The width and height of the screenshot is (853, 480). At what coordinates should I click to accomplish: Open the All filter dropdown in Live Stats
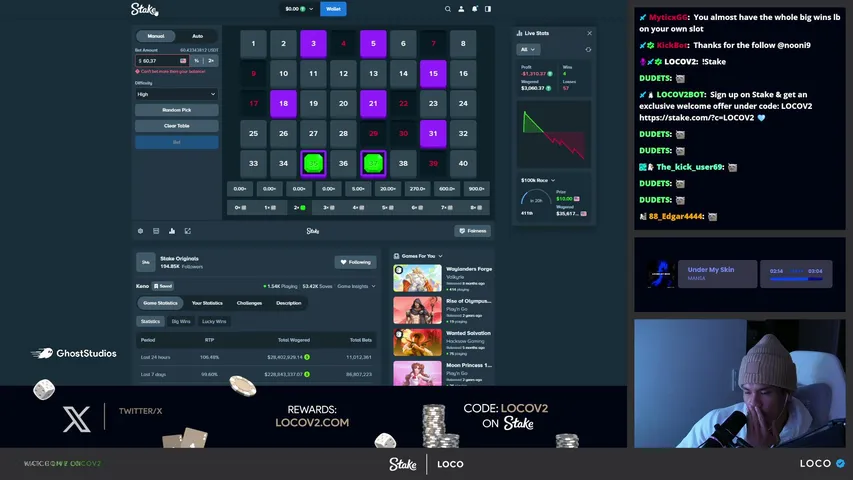coord(528,50)
